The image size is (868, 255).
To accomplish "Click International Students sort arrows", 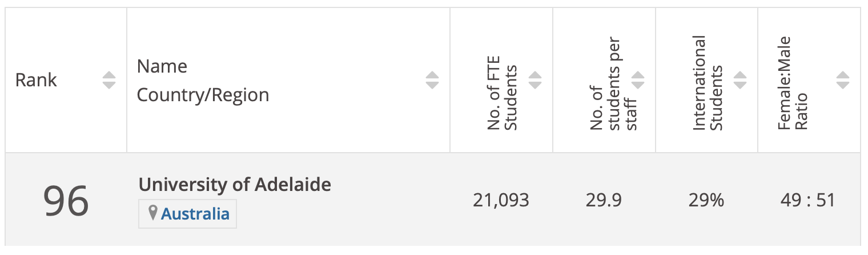I will pyautogui.click(x=740, y=80).
